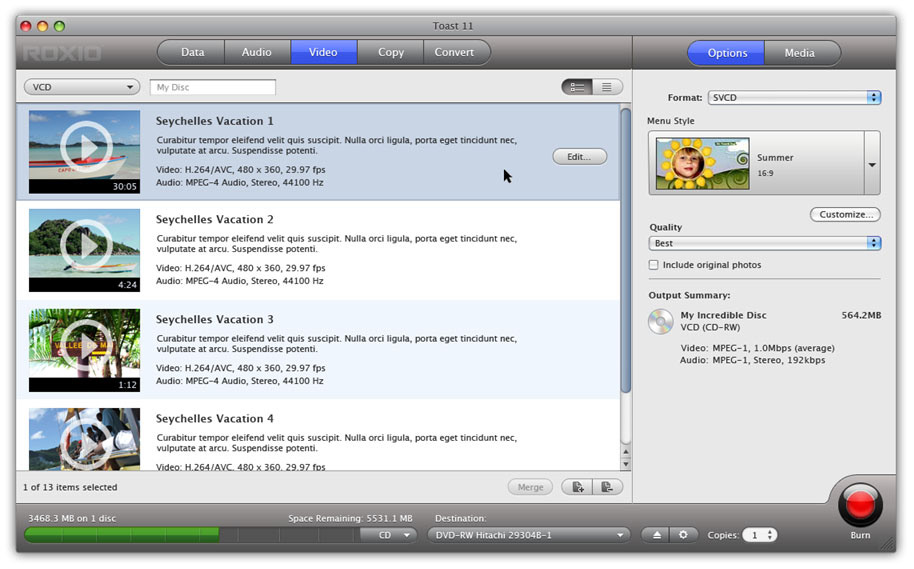Click the scroll down arrow
This screenshot has width=914, height=569.
click(625, 464)
